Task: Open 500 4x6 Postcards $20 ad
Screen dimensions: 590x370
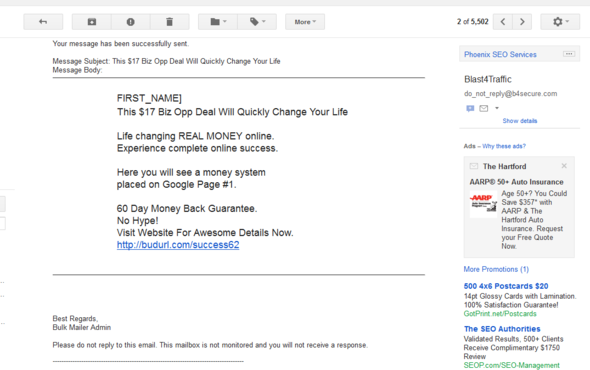Action: [x=506, y=286]
